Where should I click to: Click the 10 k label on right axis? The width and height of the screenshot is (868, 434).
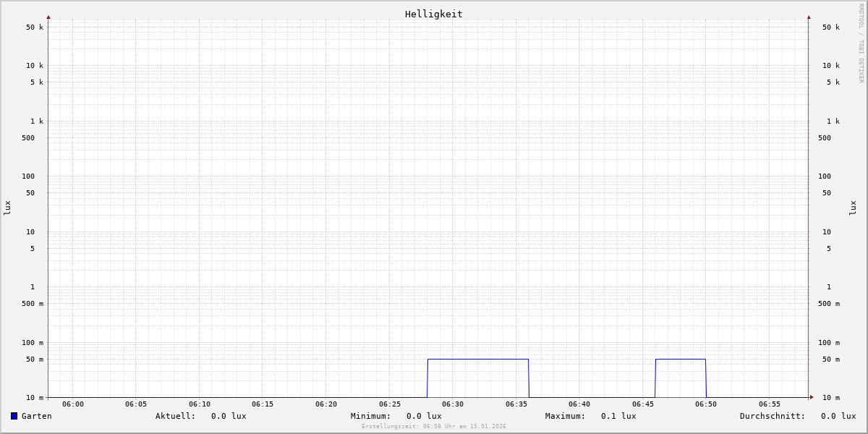(831, 66)
